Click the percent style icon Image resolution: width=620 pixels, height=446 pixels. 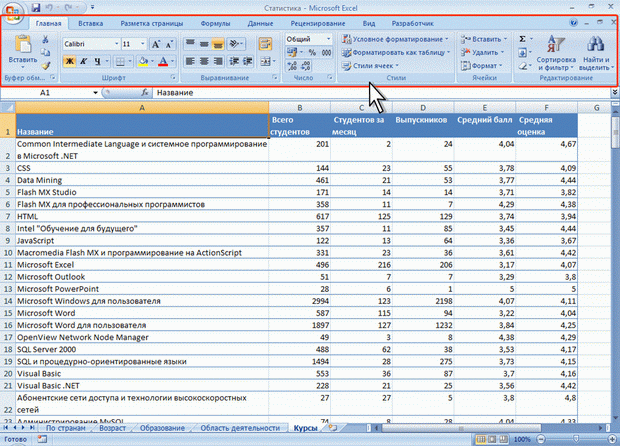(311, 52)
